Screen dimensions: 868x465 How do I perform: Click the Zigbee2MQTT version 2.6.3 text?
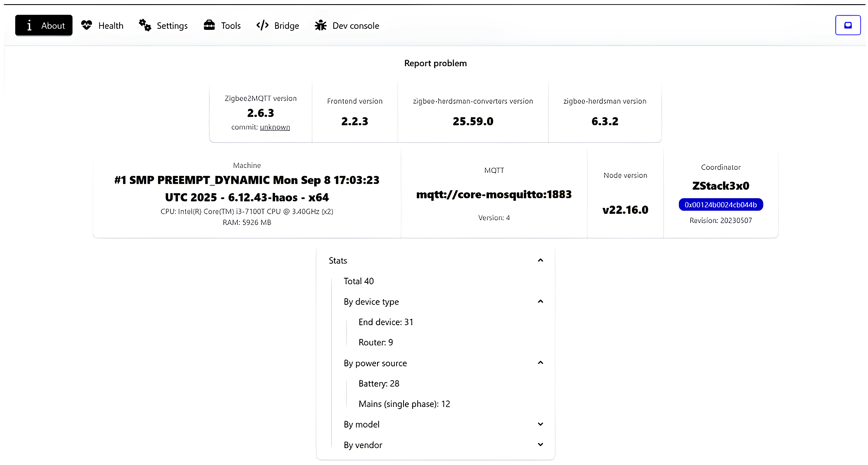260,113
